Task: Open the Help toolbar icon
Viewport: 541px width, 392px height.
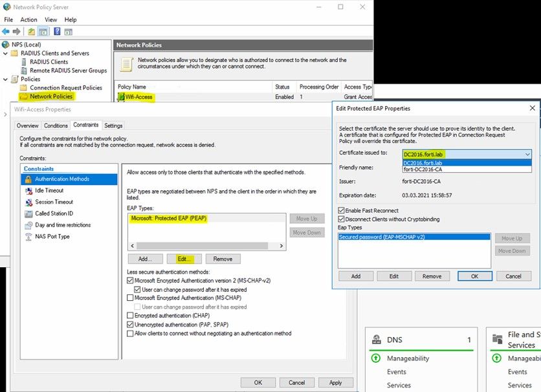Action: coord(58,32)
